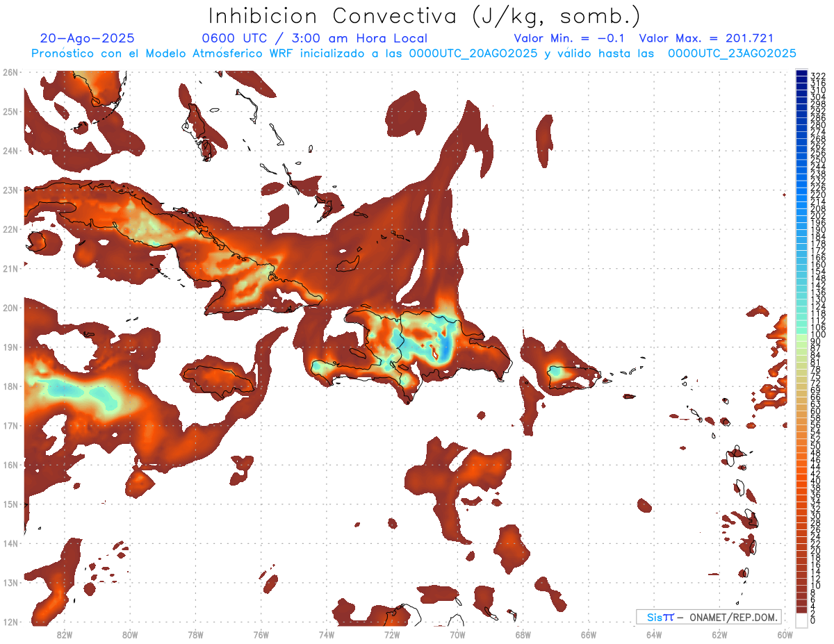Click the 'Valor Max. = 201.721' readout

coord(706,39)
